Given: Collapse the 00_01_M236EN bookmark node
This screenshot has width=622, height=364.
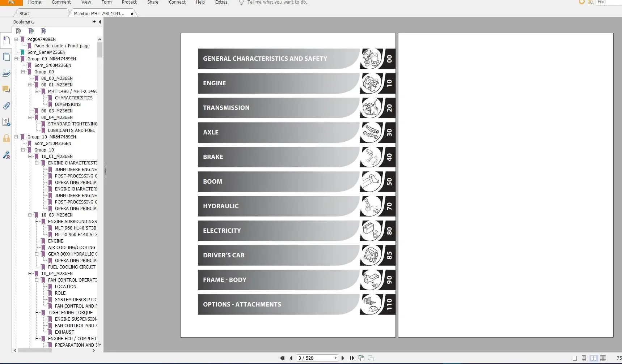Looking at the screenshot, I should [x=30, y=85].
